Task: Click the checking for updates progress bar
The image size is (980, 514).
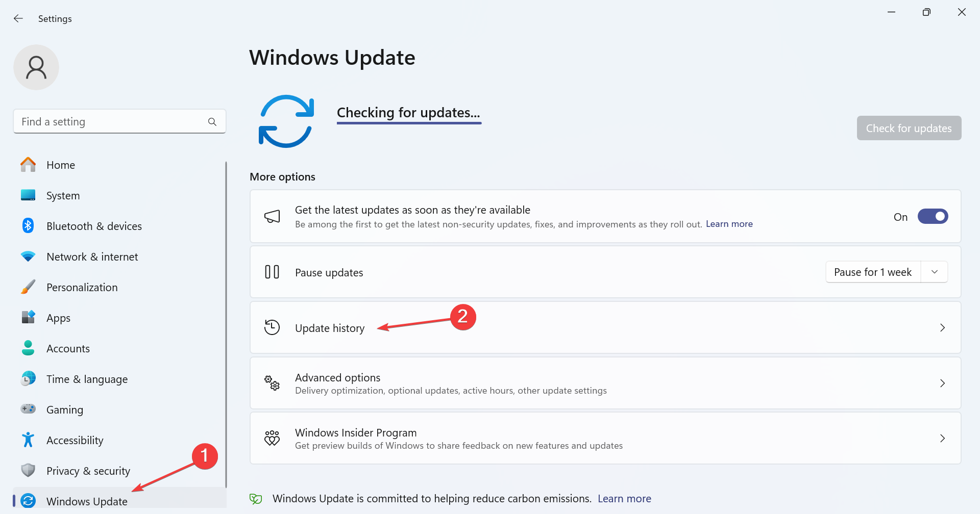Action: [409, 123]
